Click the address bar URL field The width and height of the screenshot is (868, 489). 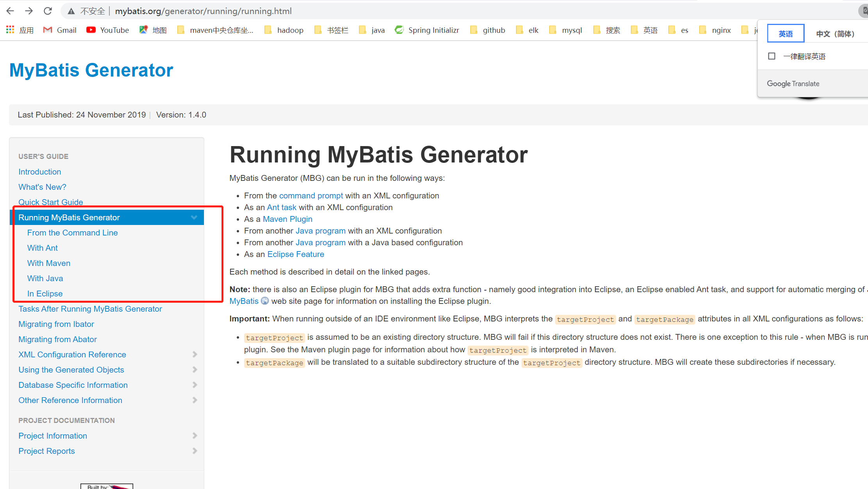[203, 11]
